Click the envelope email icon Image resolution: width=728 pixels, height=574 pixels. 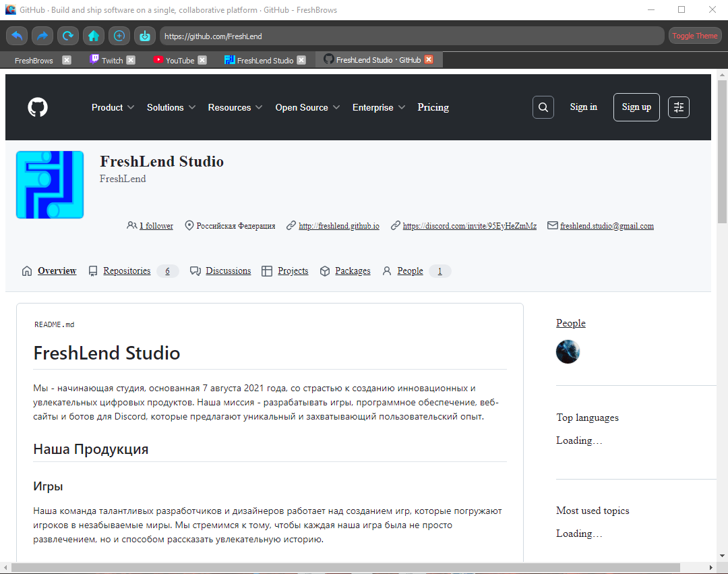553,226
